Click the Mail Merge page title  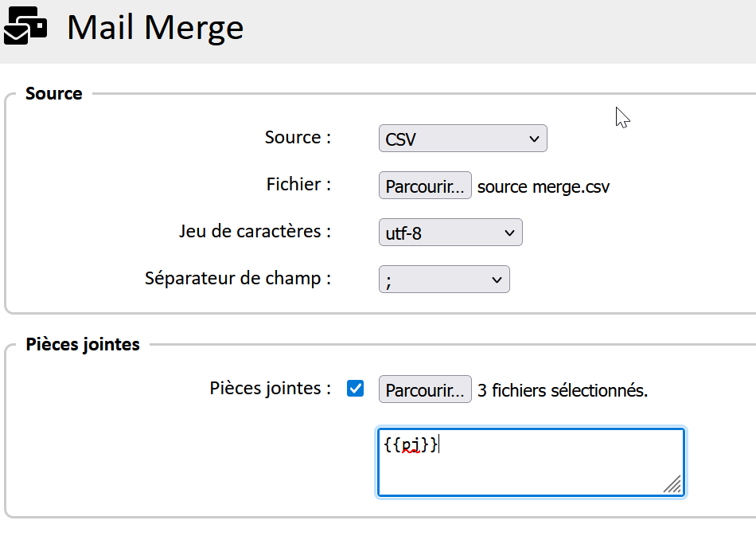coord(155,28)
